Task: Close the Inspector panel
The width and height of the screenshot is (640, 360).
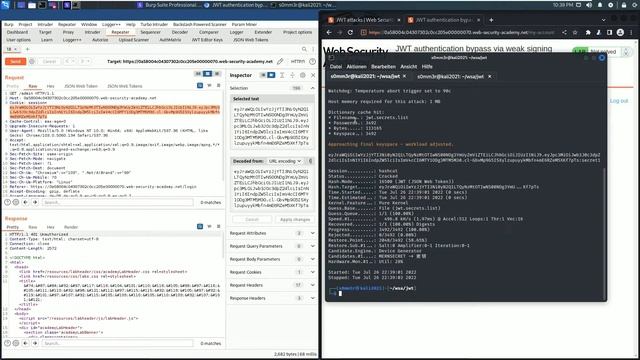Action: pos(313,75)
